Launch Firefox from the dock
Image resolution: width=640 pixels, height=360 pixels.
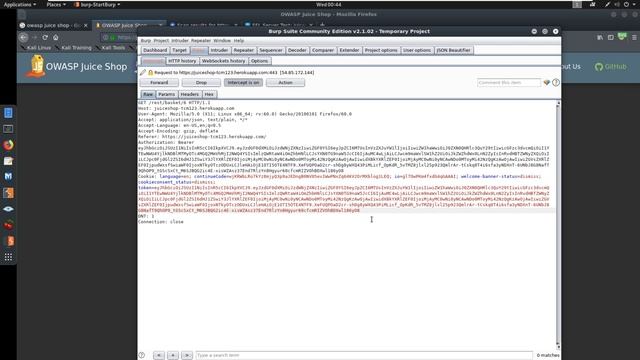pos(8,145)
